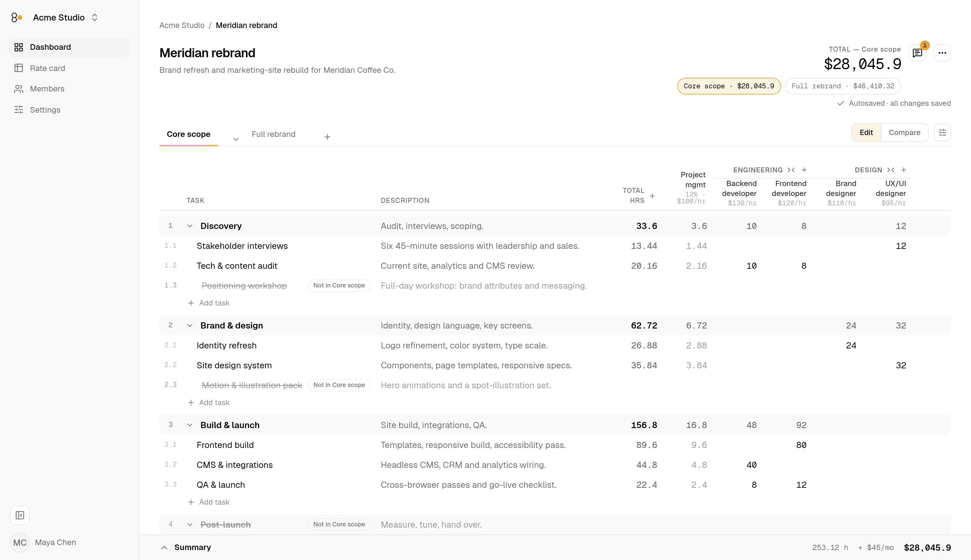The width and height of the screenshot is (971, 560).
Task: Select the CMS & integrations task
Action: (234, 465)
